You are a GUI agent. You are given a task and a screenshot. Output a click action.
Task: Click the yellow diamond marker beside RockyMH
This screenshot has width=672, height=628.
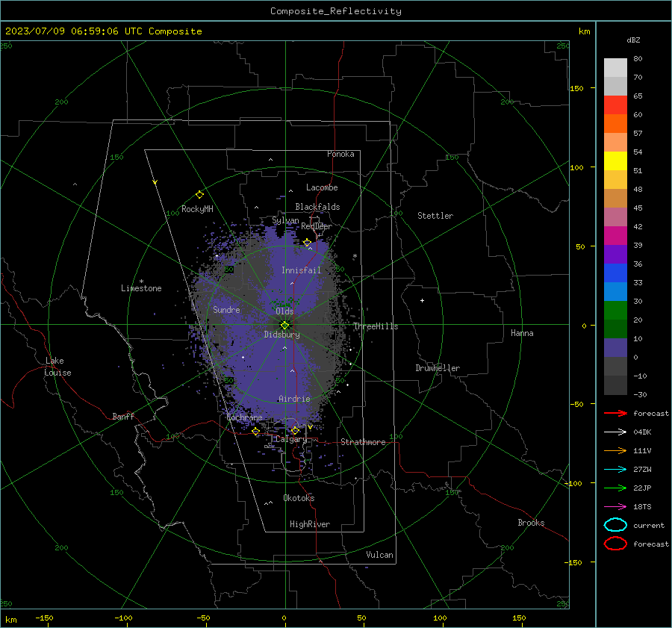(x=199, y=195)
